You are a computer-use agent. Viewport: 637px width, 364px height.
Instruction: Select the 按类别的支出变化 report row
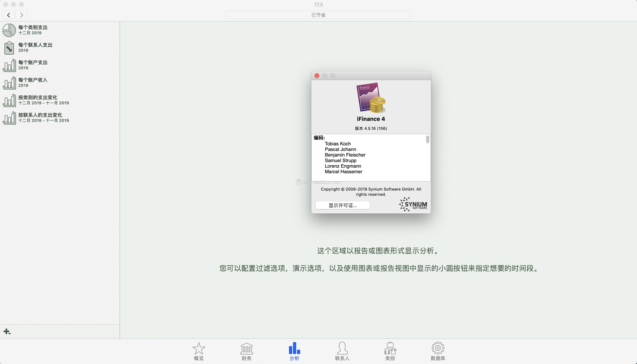(60, 100)
